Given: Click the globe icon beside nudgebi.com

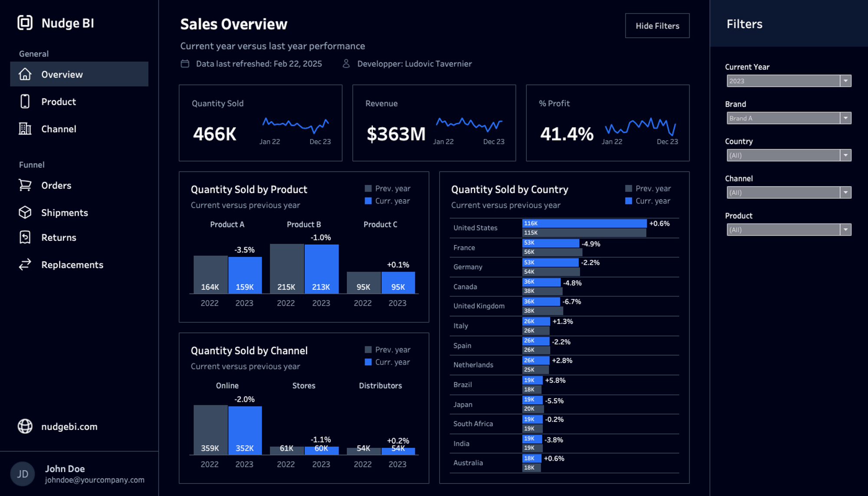Looking at the screenshot, I should click(25, 426).
